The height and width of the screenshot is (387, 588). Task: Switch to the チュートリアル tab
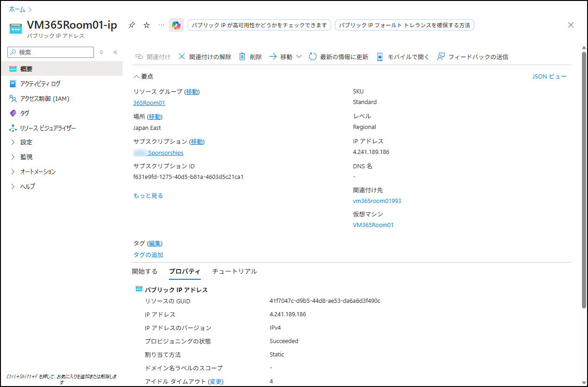coord(234,271)
